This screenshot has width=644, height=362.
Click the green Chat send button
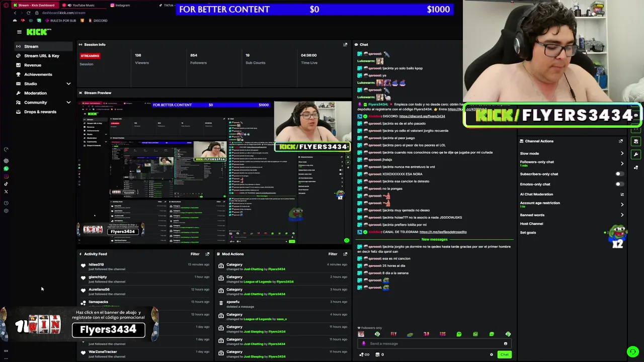point(504,354)
